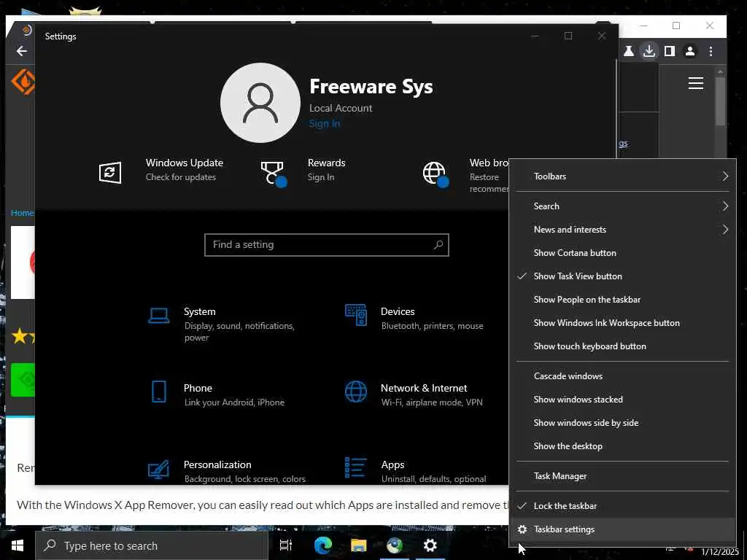The width and height of the screenshot is (747, 560).
Task: Click the Home link on the webpage
Action: (x=22, y=213)
